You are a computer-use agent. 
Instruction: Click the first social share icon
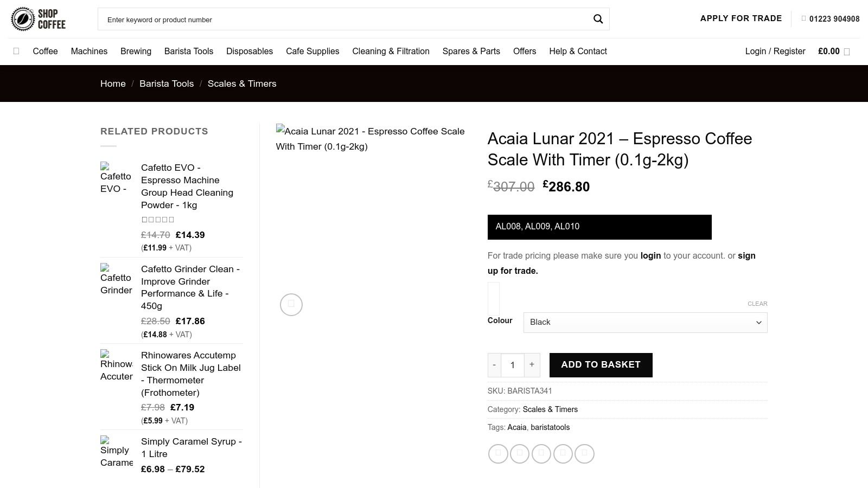coord(498,454)
